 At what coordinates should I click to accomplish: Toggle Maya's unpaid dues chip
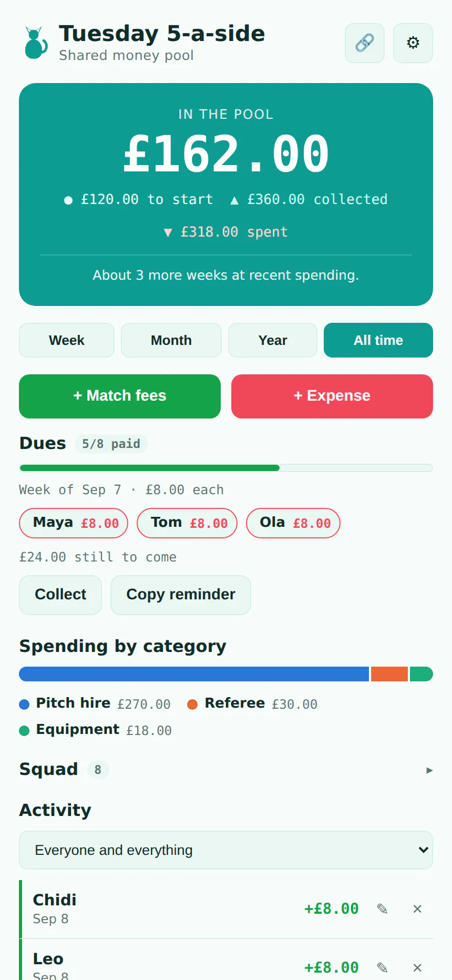74,523
